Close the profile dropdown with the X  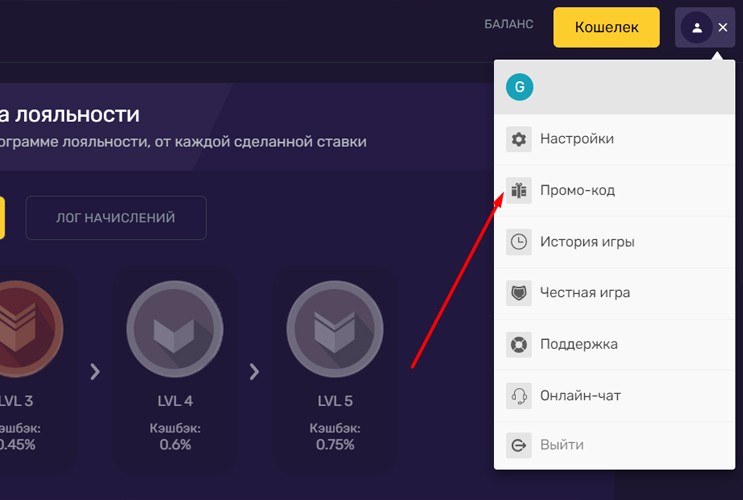[723, 28]
